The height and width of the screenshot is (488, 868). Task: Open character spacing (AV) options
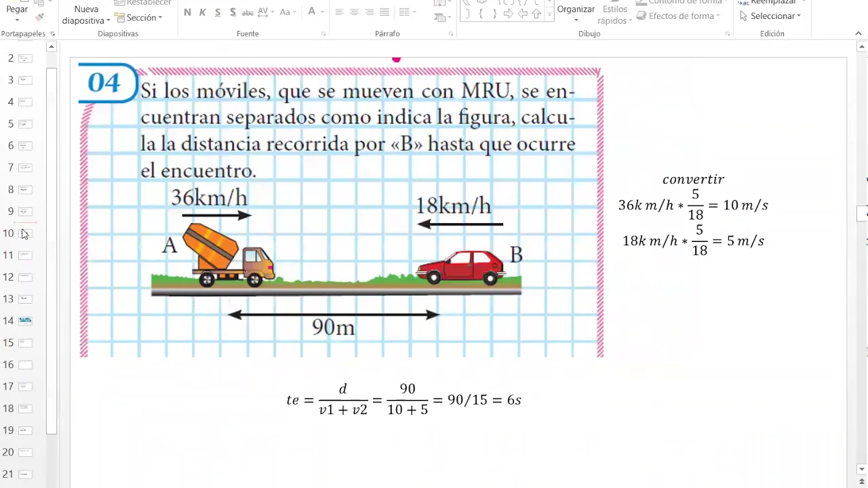[x=266, y=12]
